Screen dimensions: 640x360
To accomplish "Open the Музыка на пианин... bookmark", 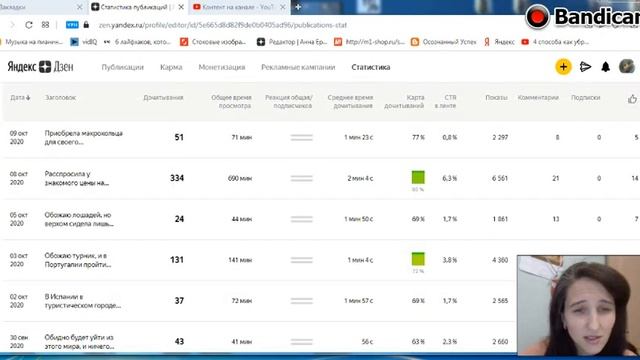I will [31, 42].
